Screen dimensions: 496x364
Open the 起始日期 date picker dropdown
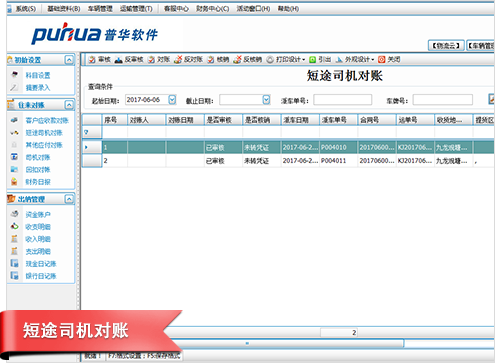(172, 100)
